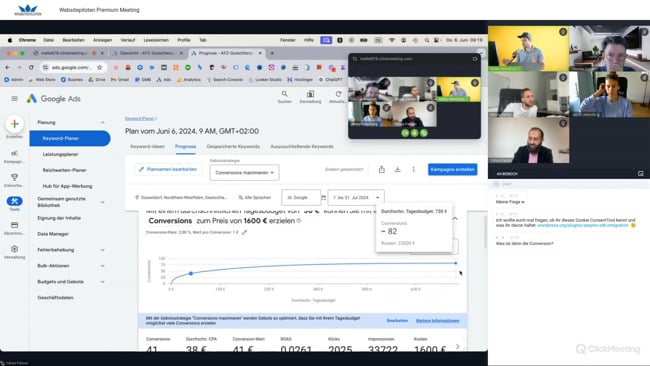Show more metrics with right arrow

458,346
